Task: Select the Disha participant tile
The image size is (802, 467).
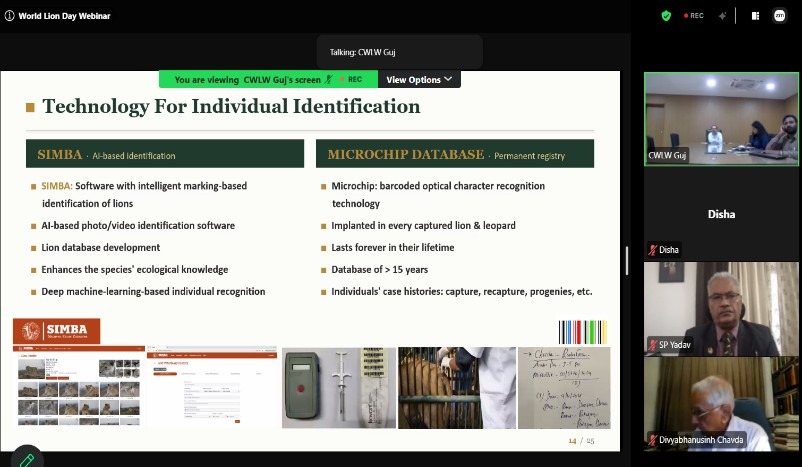Action: [721, 214]
